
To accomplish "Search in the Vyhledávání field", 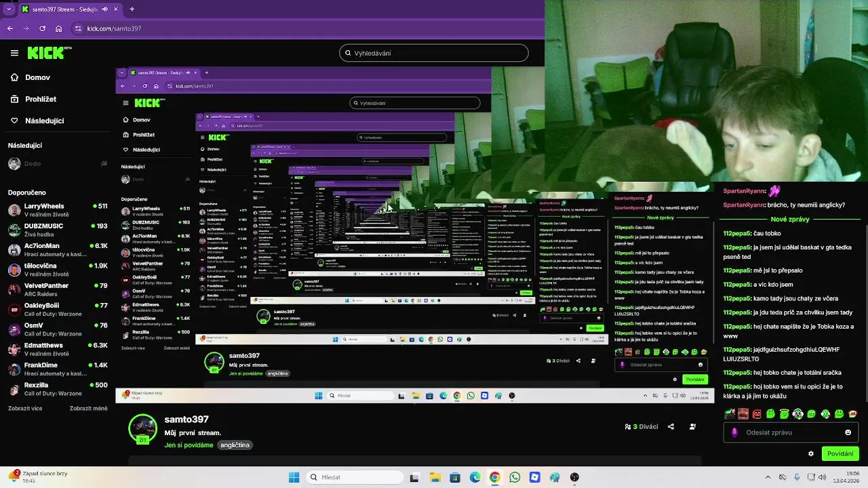I will [434, 53].
